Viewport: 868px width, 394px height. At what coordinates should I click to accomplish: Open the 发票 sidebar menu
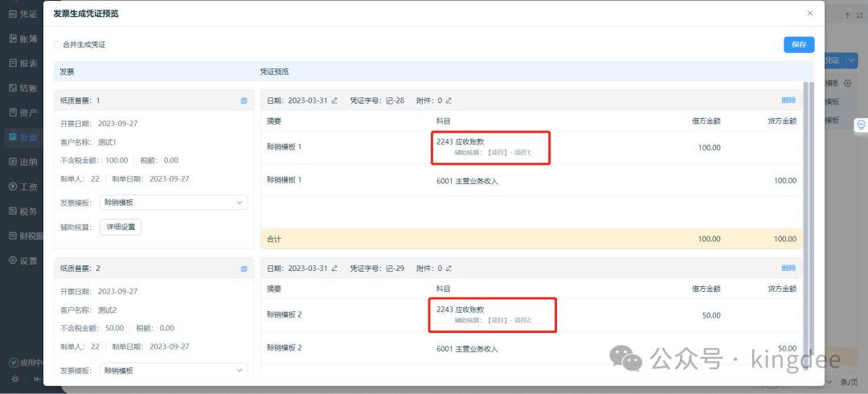pos(23,137)
